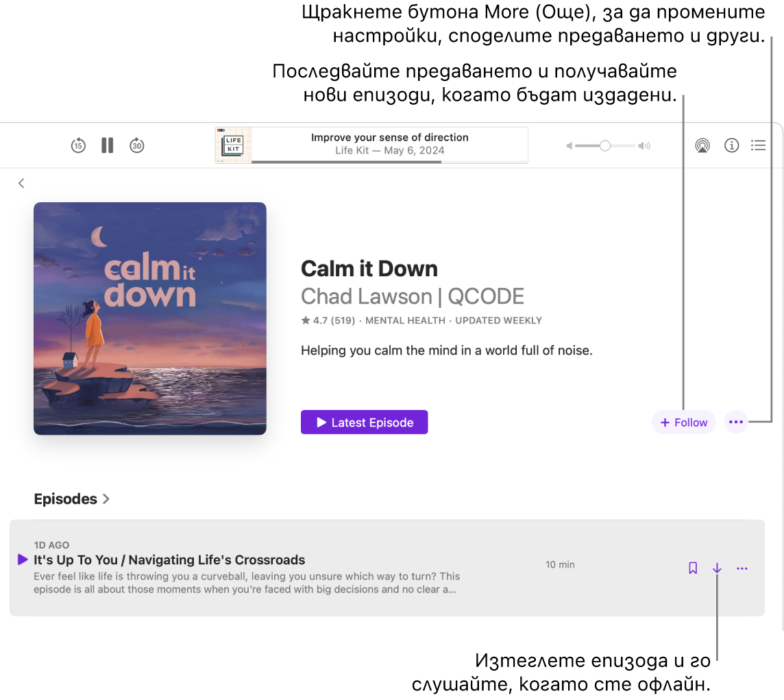The width and height of the screenshot is (784, 700).
Task: Pause the currently playing episode
Action: 107,145
